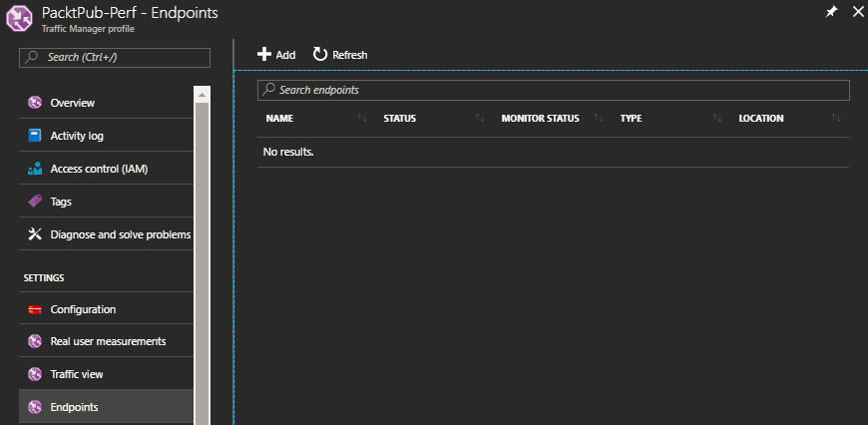Viewport: 868px width, 425px height.
Task: Click the sidebar scrollbar up arrow
Action: (202, 95)
